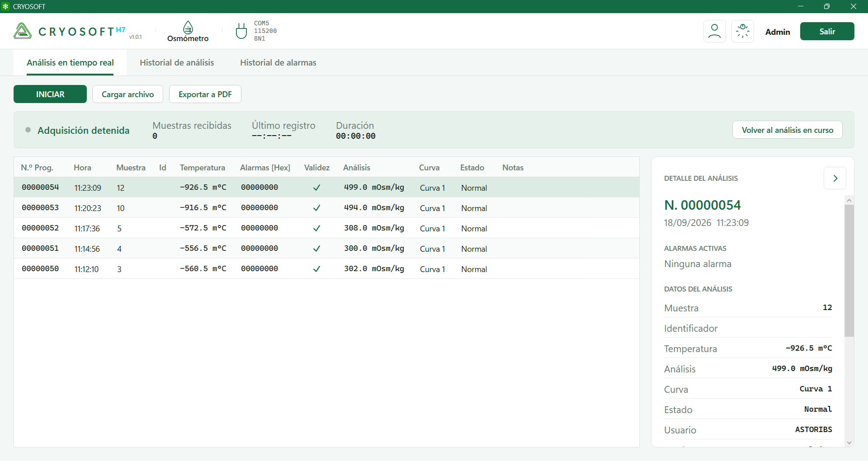Click the detail panel scrollbar thumb

(x=849, y=270)
